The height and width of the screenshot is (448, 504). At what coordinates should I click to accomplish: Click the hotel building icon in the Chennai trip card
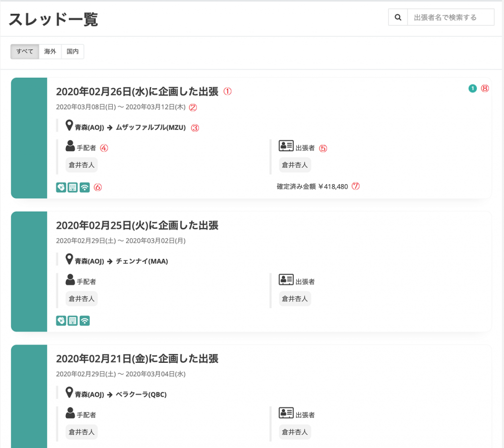[x=73, y=320]
